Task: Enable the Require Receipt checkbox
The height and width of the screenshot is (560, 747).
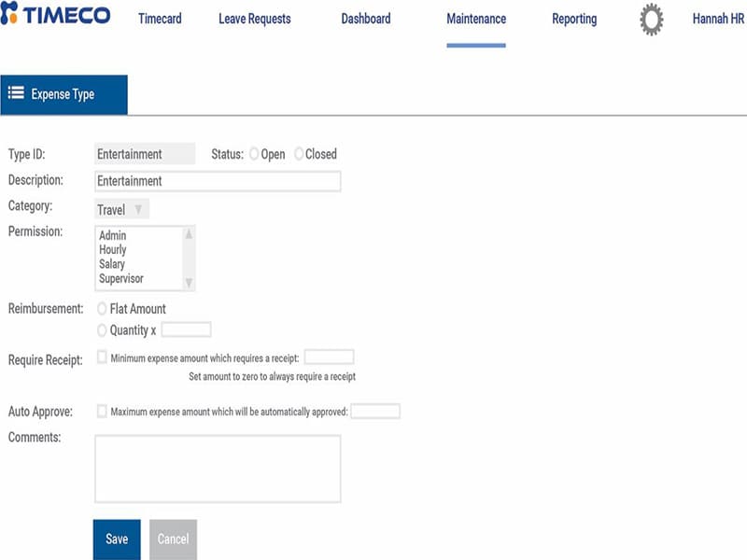Action: pyautogui.click(x=102, y=357)
